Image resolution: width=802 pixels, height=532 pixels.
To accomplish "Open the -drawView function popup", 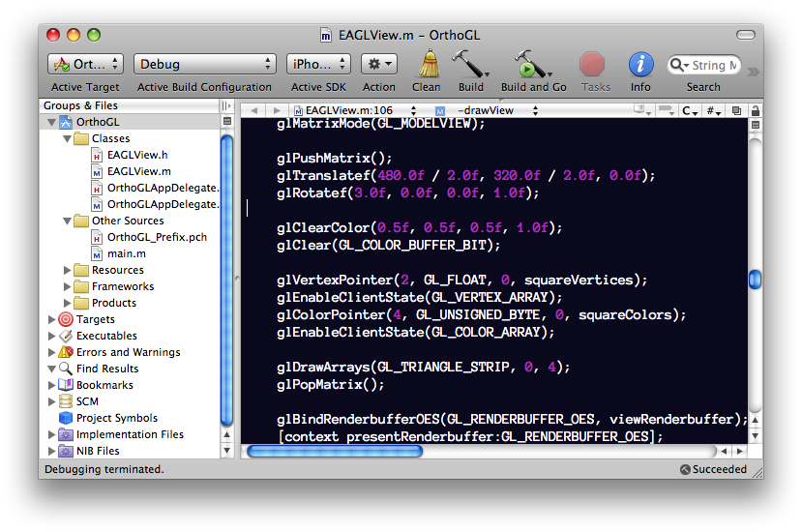I will (x=487, y=110).
